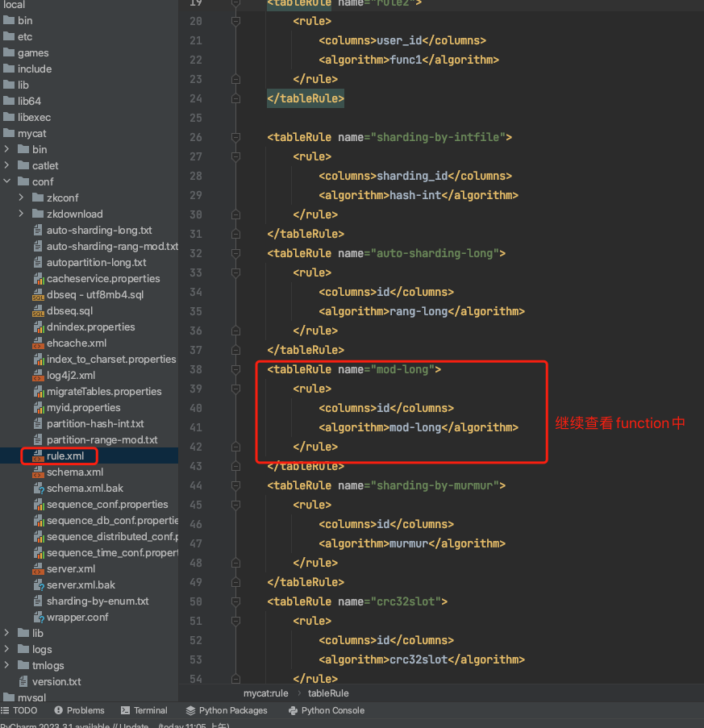The width and height of the screenshot is (704, 728).
Task: Fold the mod-long tableRule at line 38
Action: click(235, 369)
